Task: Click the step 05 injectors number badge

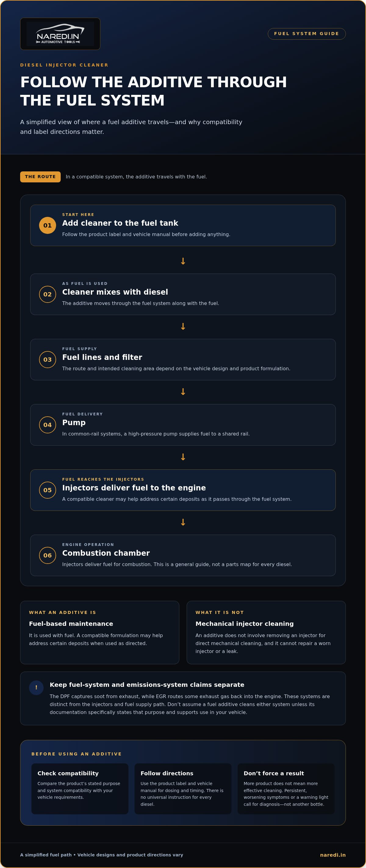Action: [x=48, y=490]
